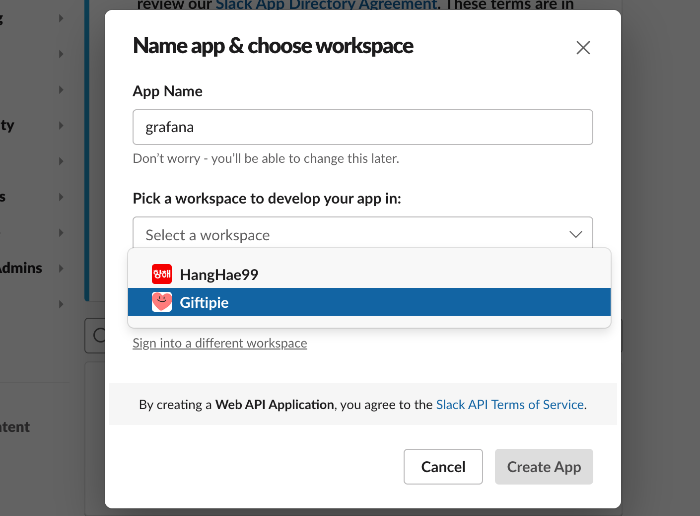This screenshot has width=700, height=516.
Task: Click the "Pick a workspace to develop your app in:" label
Action: point(267,198)
